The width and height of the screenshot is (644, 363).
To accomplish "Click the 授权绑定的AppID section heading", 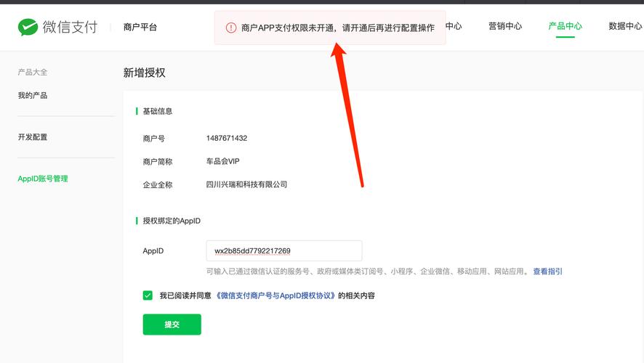I will [172, 221].
